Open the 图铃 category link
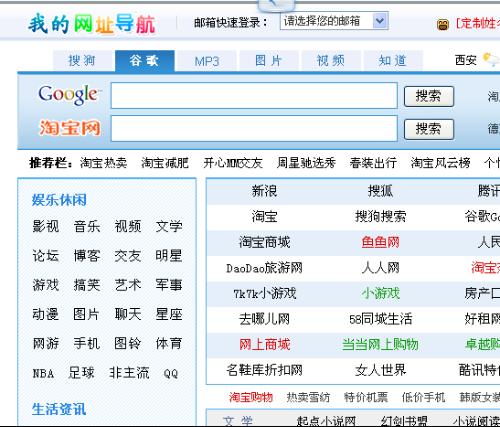 128,343
